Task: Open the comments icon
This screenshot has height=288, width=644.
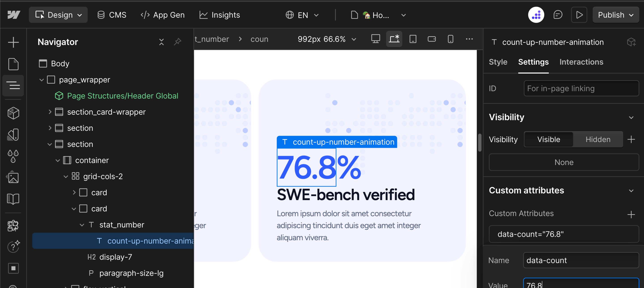Action: point(558,15)
